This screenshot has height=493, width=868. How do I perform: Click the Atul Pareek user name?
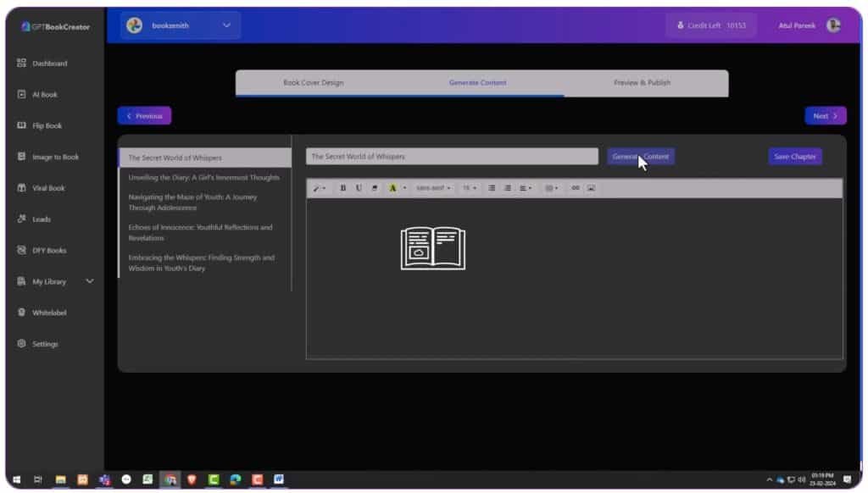797,25
